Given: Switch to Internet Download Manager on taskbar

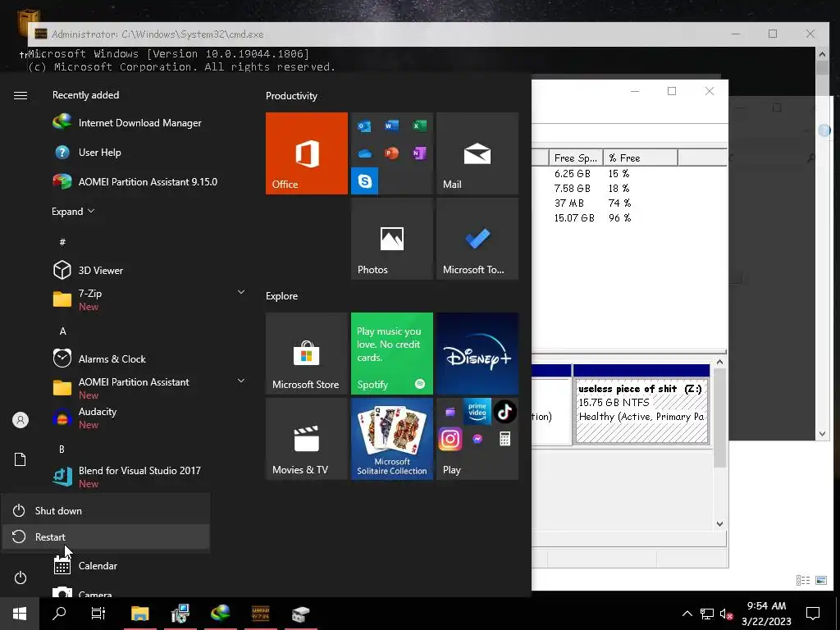Looking at the screenshot, I should point(220,614).
